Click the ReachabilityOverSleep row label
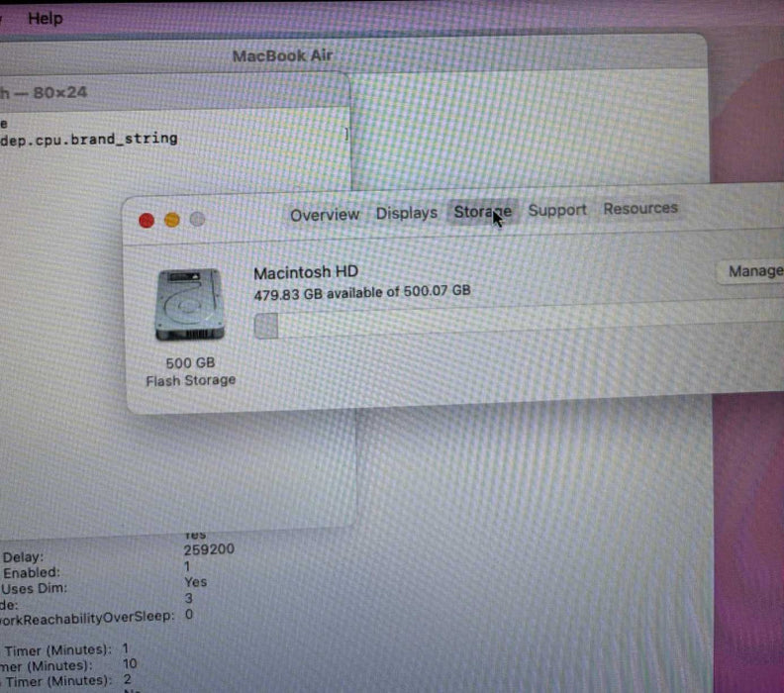 pos(87,619)
